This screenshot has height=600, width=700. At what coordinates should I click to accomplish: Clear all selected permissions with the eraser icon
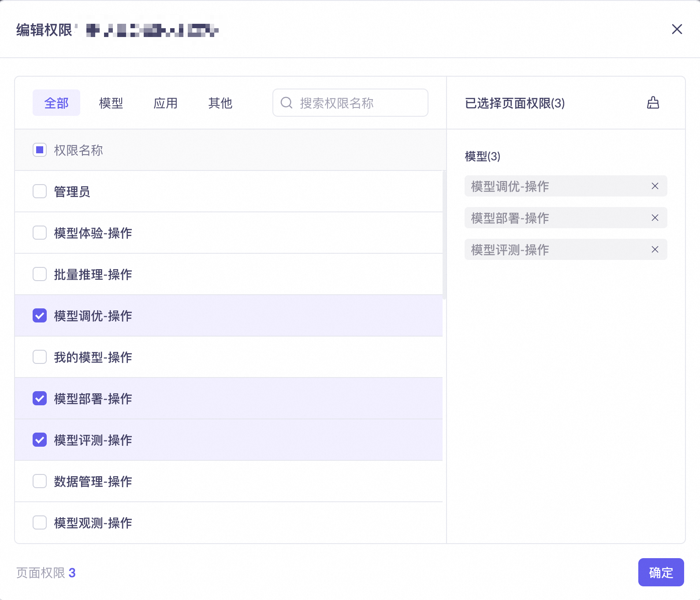click(x=653, y=103)
